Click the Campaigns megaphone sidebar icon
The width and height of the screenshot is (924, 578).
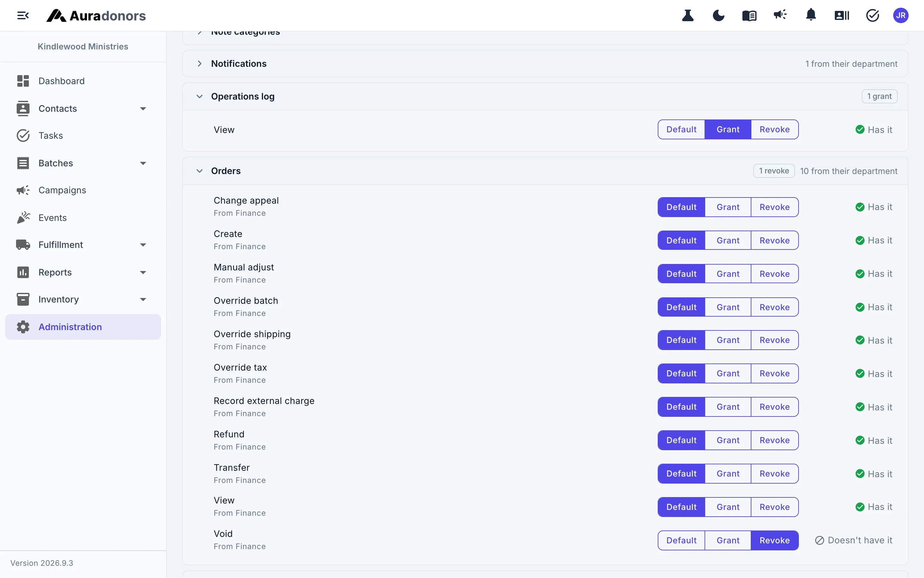pos(23,190)
